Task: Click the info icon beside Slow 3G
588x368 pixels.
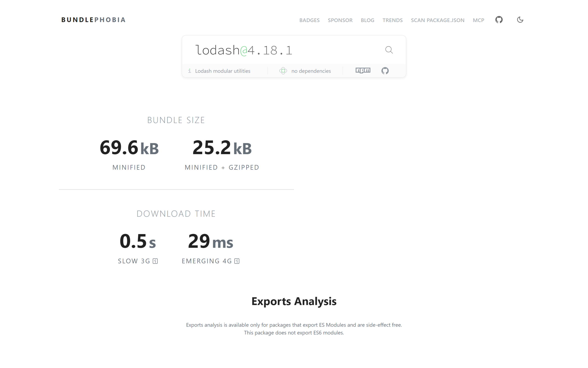Action: coord(155,261)
